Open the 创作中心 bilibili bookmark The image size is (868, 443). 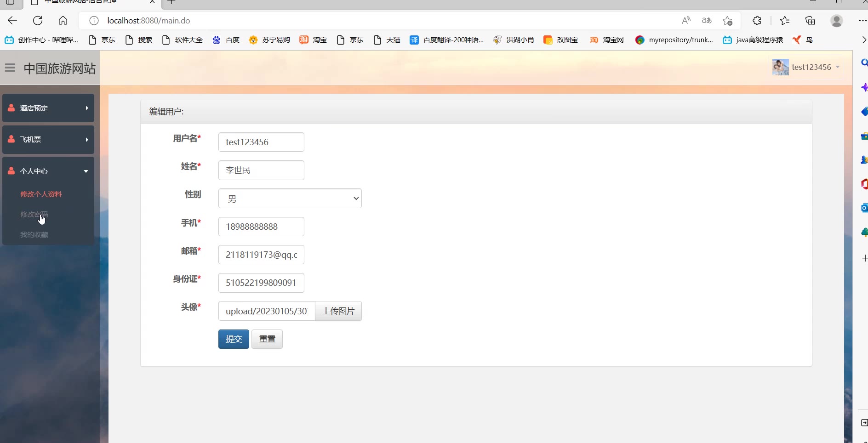[x=41, y=40]
